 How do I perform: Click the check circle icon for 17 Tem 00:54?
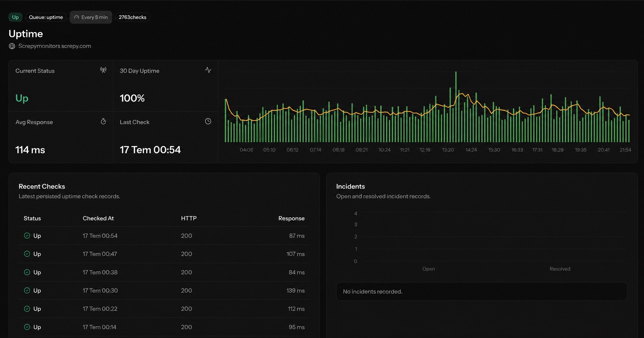(x=27, y=236)
